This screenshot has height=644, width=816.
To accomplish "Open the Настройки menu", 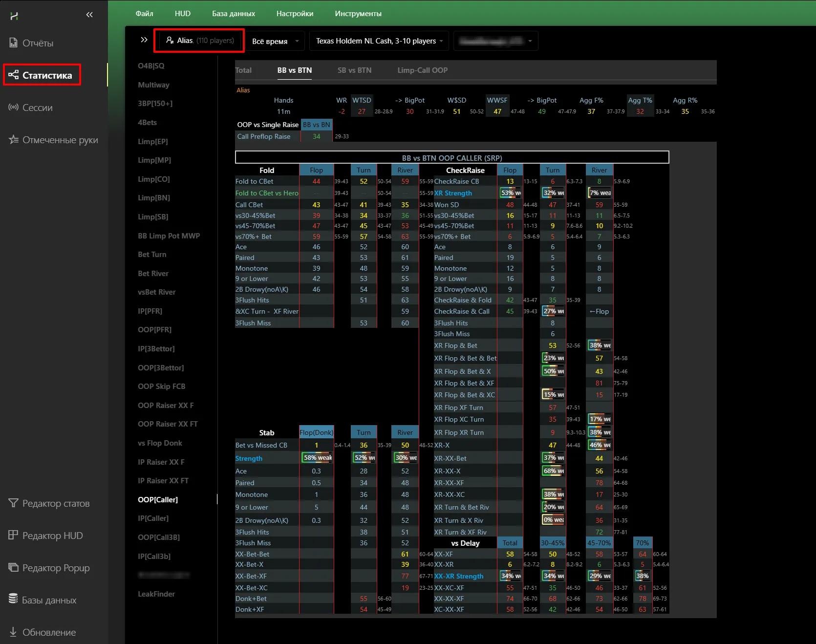I will (295, 14).
